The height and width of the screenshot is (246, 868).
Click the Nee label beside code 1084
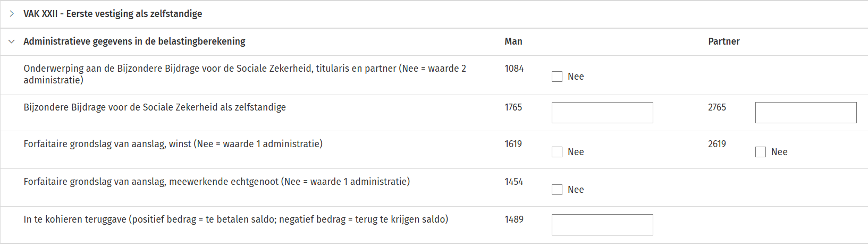click(576, 77)
